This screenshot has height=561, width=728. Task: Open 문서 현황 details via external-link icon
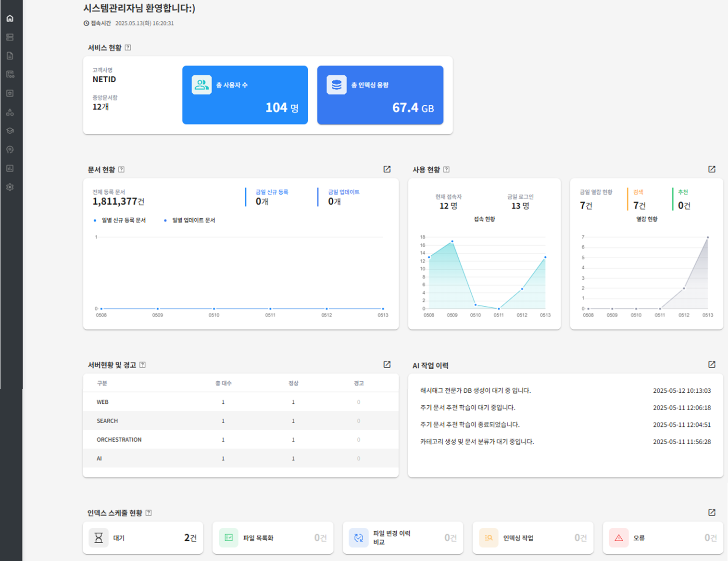click(x=387, y=169)
